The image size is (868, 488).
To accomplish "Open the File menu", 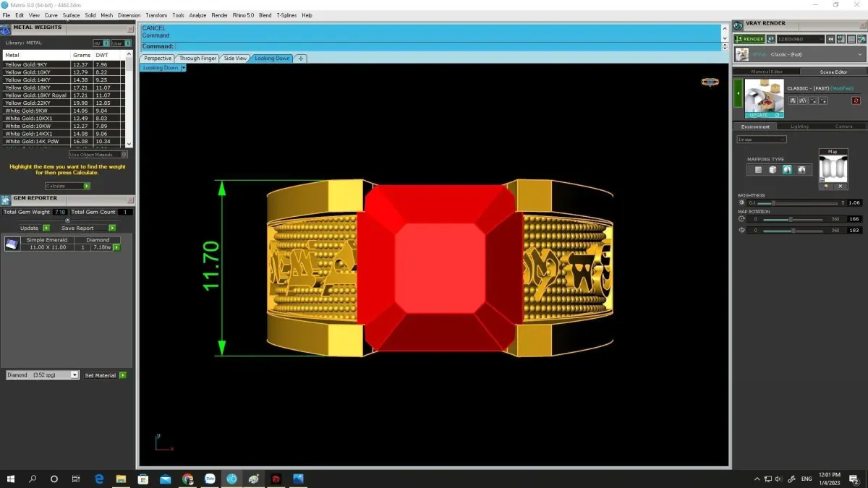I will click(x=7, y=15).
